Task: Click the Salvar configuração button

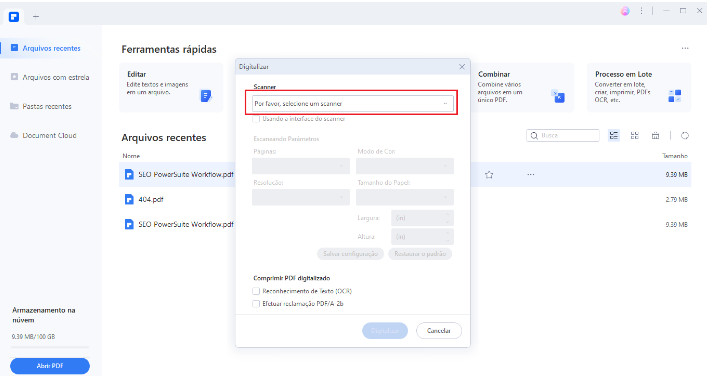Action: pyautogui.click(x=350, y=254)
